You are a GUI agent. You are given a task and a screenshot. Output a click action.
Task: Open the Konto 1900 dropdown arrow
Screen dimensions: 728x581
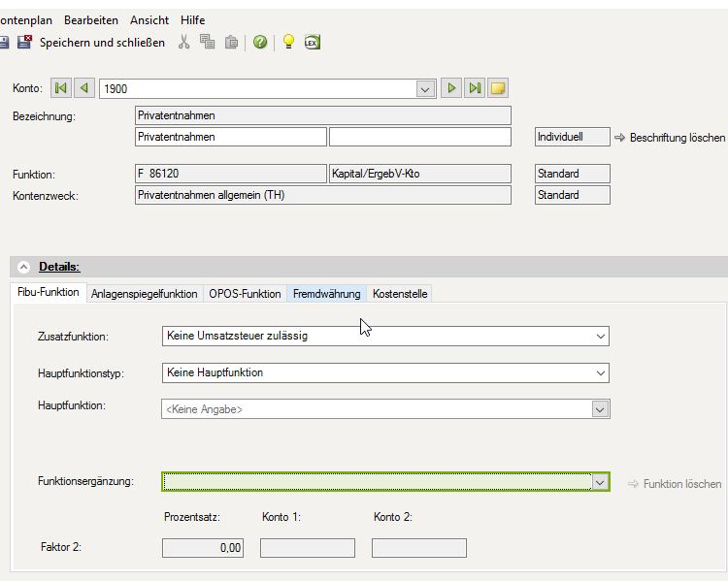[425, 88]
